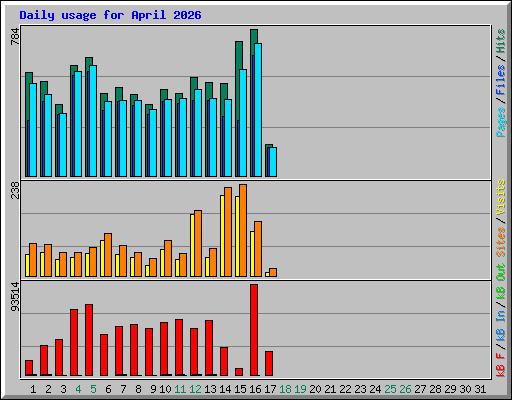
Task: Click day 17 on the x-axis
Action: [x=270, y=389]
